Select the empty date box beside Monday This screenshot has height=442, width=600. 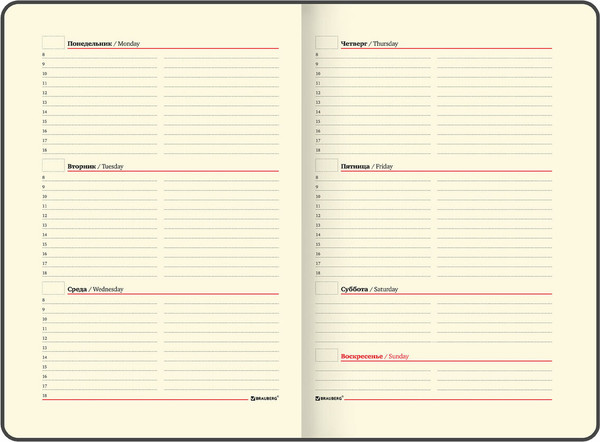53,43
